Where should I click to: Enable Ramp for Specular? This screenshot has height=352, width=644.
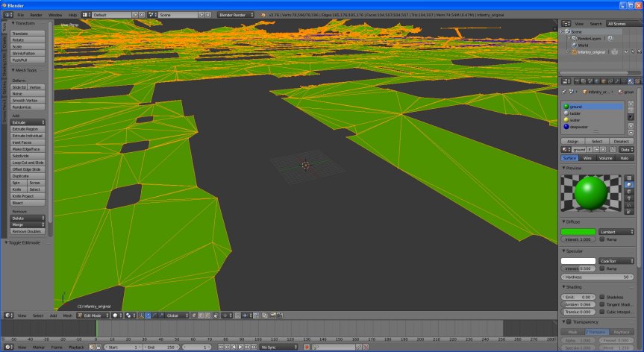602,268
